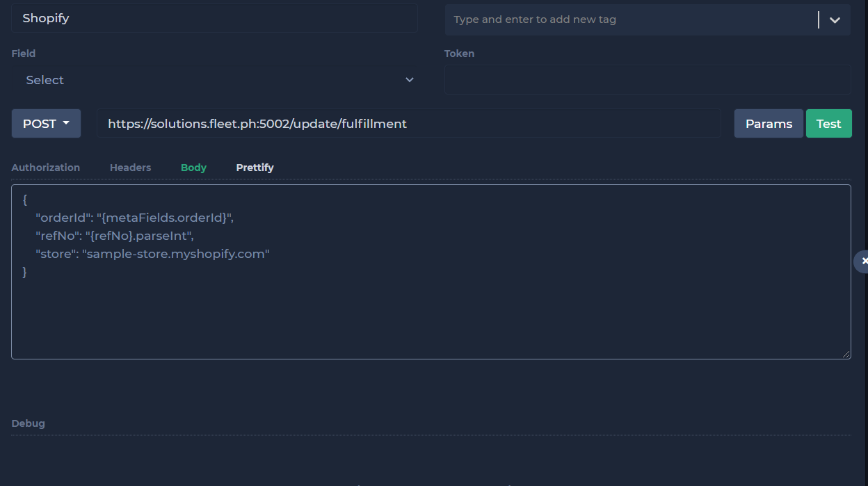Open the POST method dropdown
The width and height of the screenshot is (868, 486).
pos(46,124)
